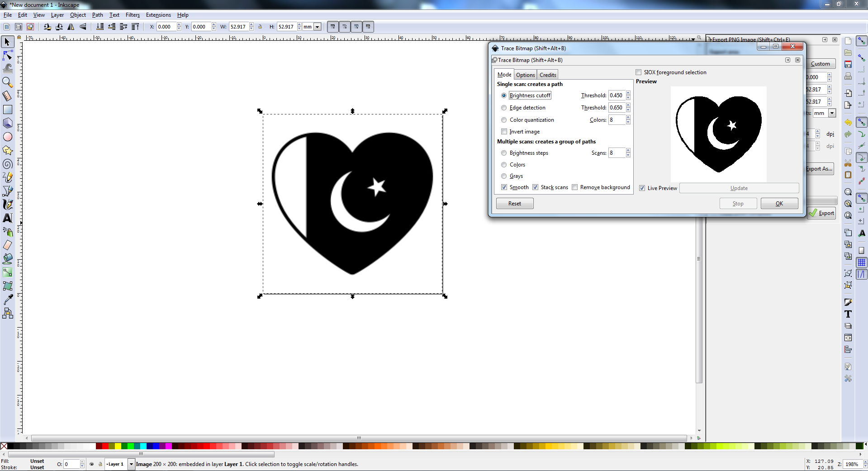868x471 pixels.
Task: Select the Measure tool
Action: point(8,96)
